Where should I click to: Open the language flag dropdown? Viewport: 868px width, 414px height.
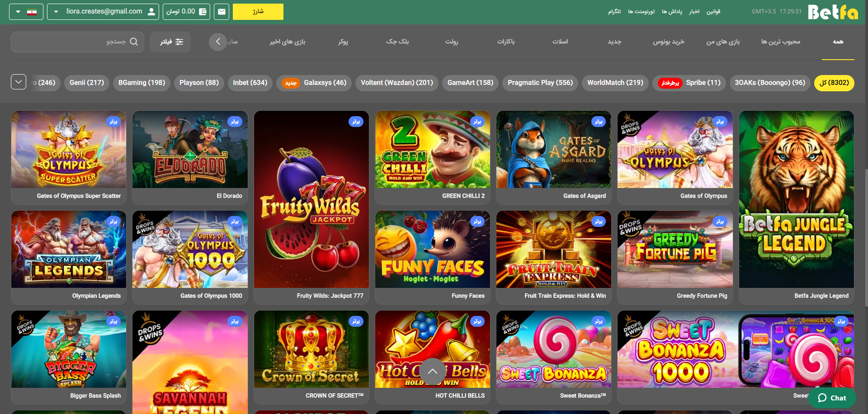pos(26,12)
